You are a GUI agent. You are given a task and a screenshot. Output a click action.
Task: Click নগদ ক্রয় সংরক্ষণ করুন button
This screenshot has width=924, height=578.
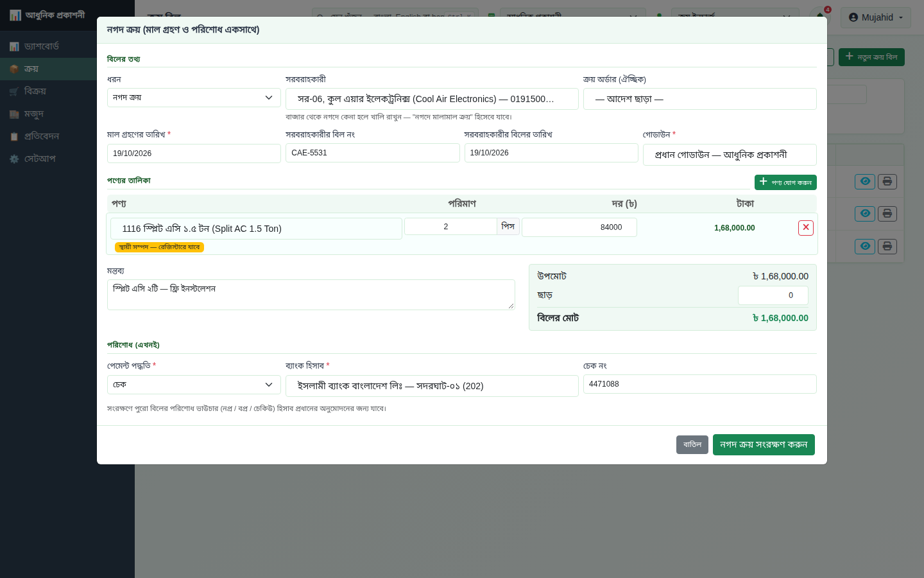pos(764,444)
